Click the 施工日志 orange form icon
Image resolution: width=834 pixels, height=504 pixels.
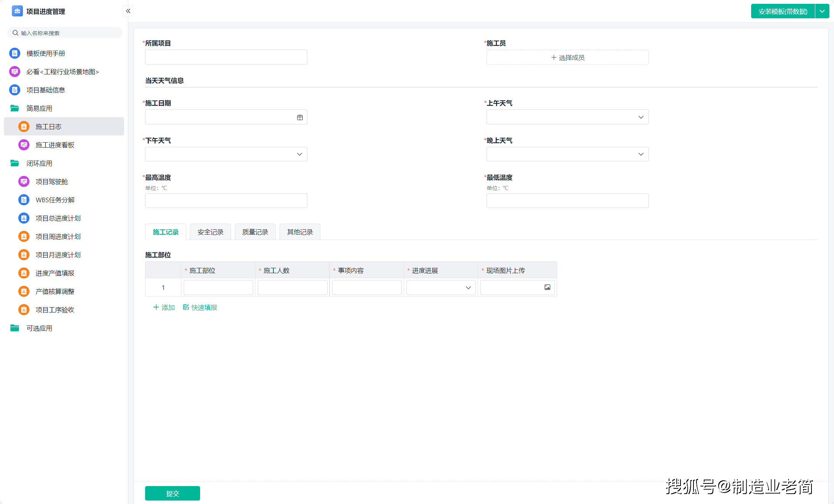click(24, 127)
